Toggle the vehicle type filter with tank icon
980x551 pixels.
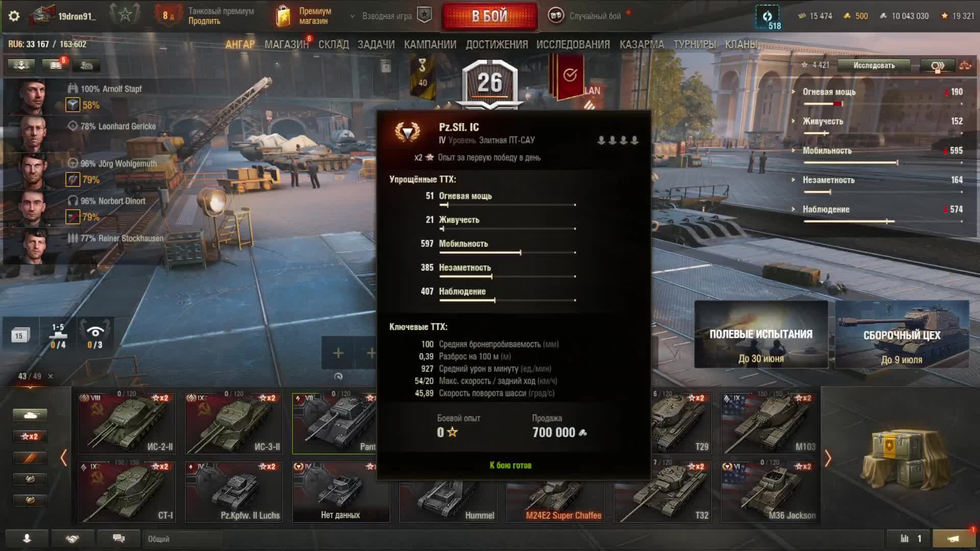(x=30, y=415)
